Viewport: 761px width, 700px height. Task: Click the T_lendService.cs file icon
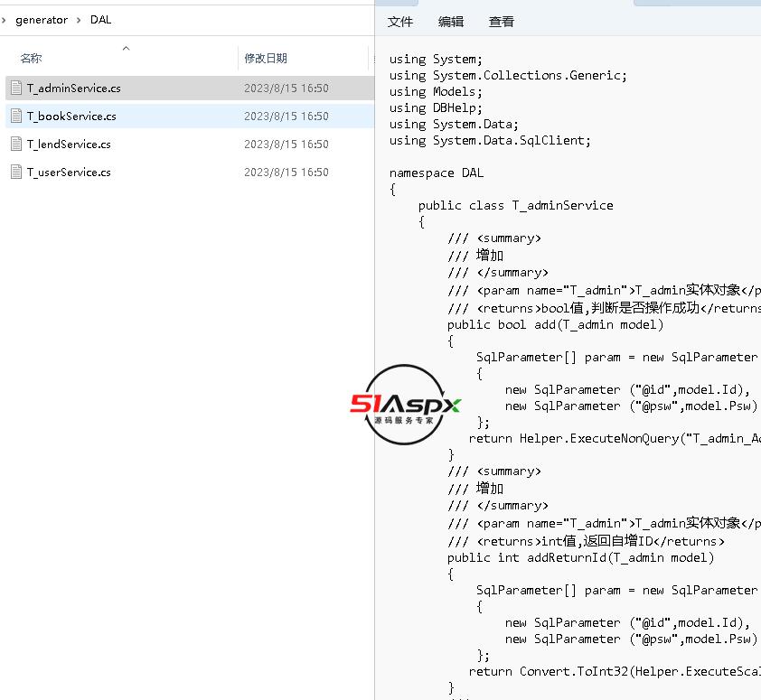pyautogui.click(x=15, y=144)
